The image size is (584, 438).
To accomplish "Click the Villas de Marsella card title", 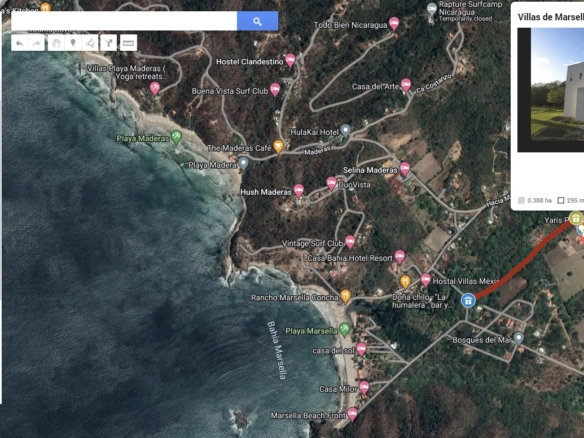I will (x=550, y=17).
